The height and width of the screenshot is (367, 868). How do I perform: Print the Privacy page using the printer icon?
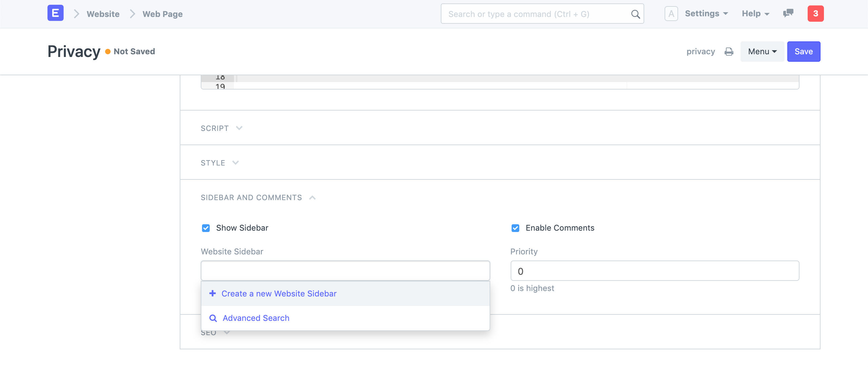point(729,51)
